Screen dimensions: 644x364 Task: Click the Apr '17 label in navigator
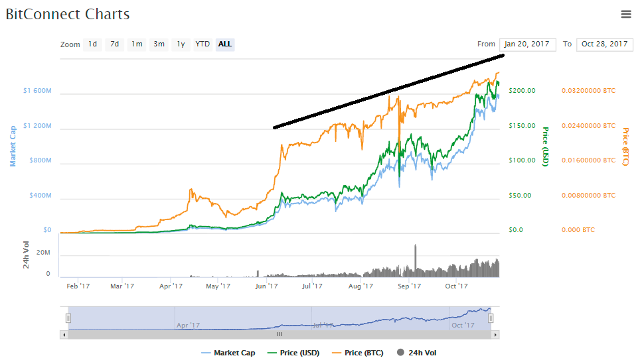tap(188, 325)
